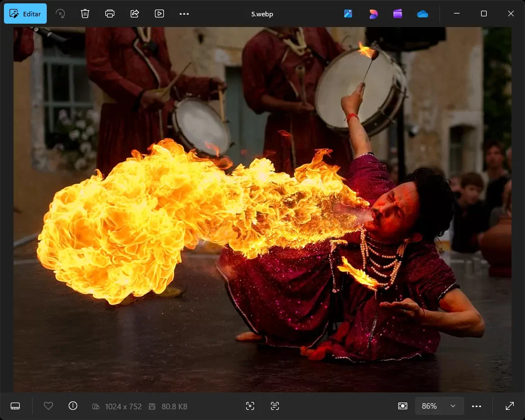This screenshot has width=525, height=420.
Task: Start the slideshow with the play icon
Action: [x=159, y=14]
